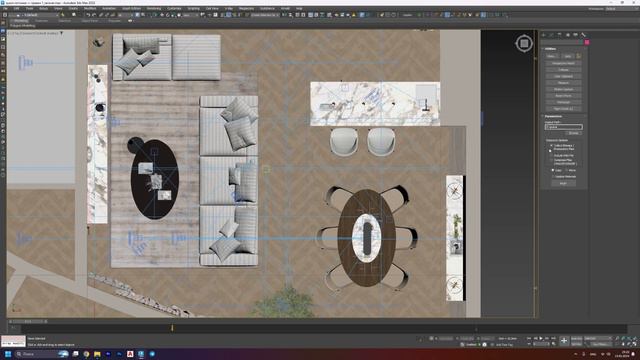The image size is (640, 360).
Task: Click the Output Path input field
Action: click(x=564, y=127)
